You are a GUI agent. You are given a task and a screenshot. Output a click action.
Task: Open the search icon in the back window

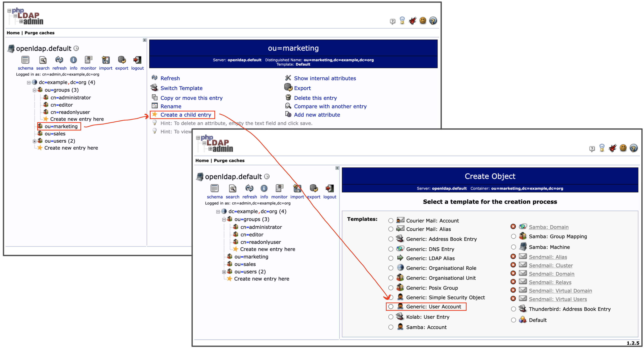pyautogui.click(x=43, y=60)
